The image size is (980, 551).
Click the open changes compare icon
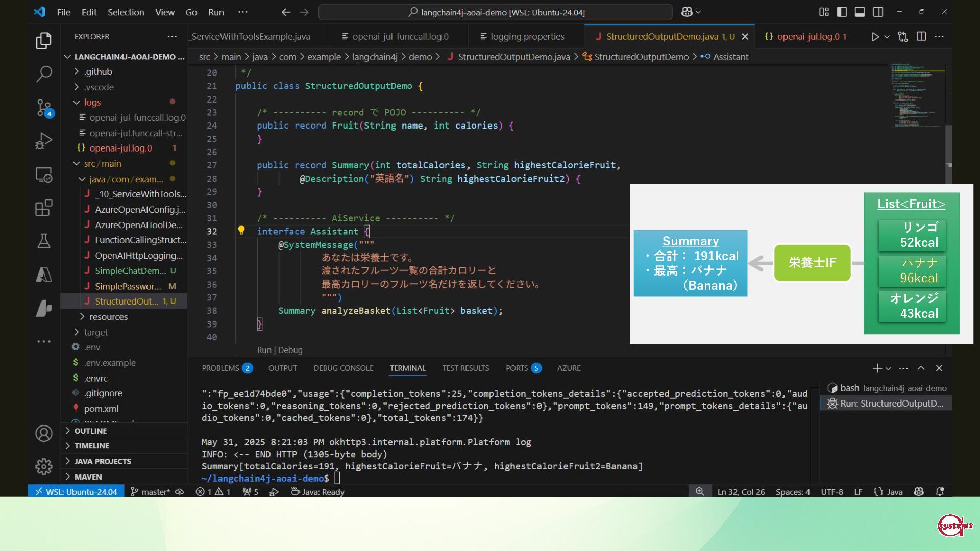(903, 36)
